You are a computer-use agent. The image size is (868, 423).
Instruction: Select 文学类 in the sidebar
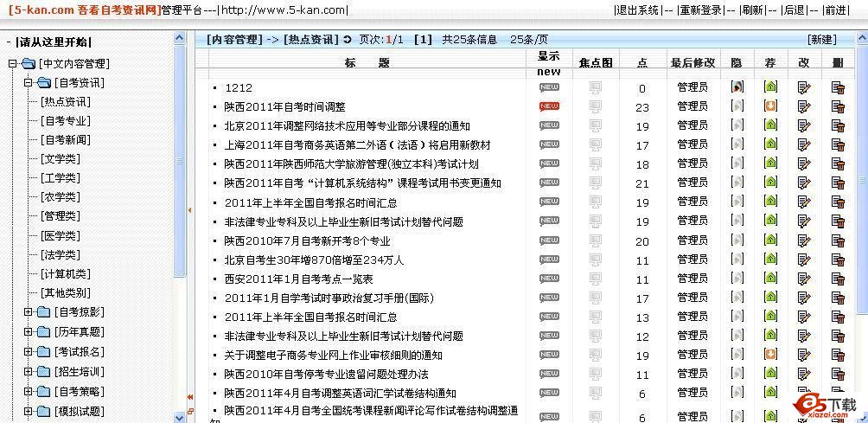click(61, 159)
